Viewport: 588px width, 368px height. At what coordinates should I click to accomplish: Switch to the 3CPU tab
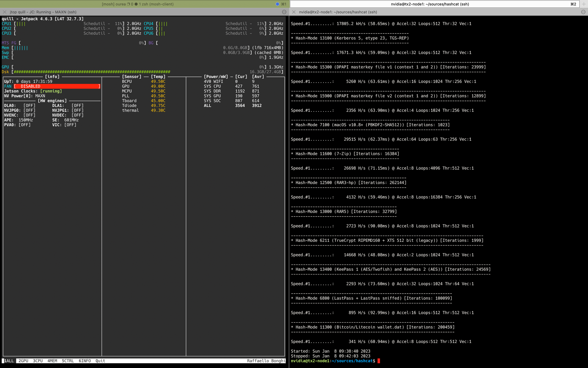tap(38, 361)
